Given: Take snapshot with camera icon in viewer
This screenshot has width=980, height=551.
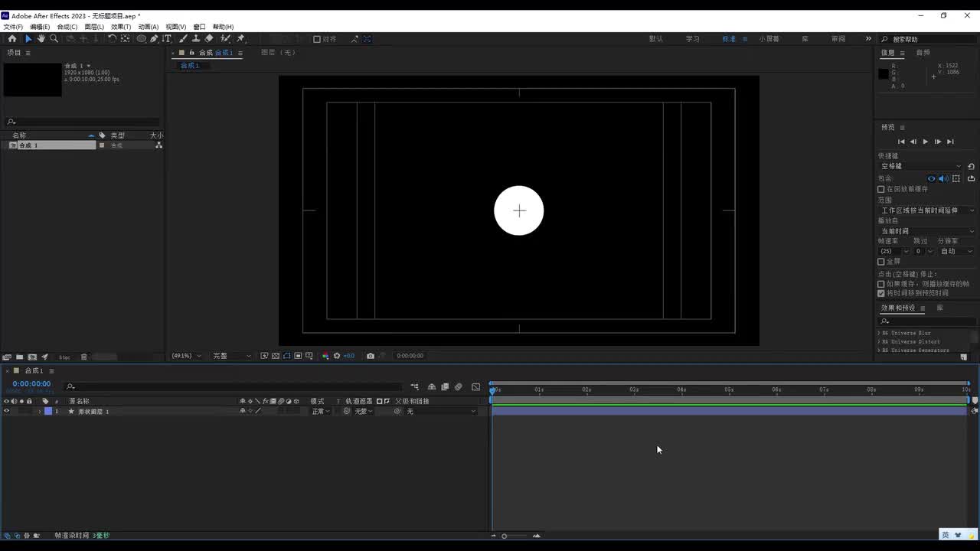Looking at the screenshot, I should [x=371, y=356].
